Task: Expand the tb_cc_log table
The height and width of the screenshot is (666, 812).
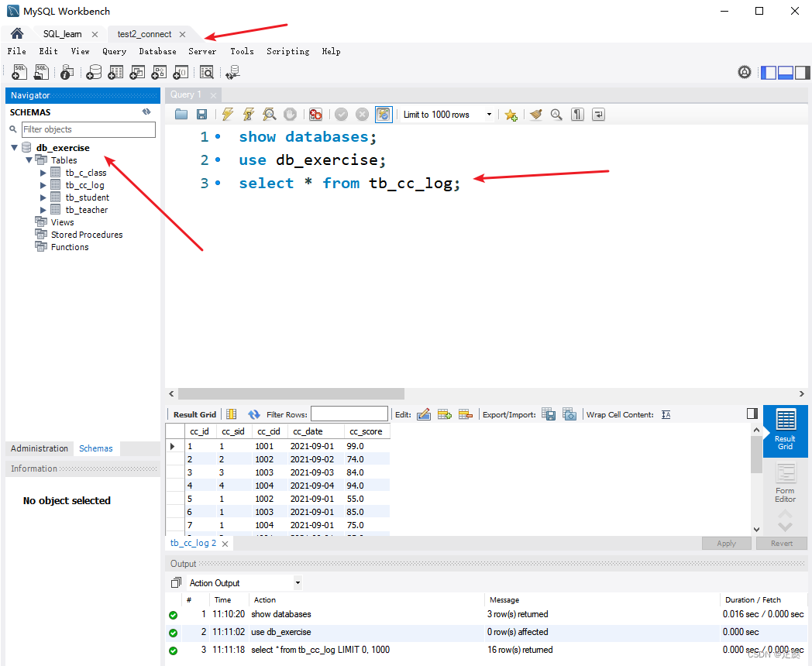Action: coord(43,185)
